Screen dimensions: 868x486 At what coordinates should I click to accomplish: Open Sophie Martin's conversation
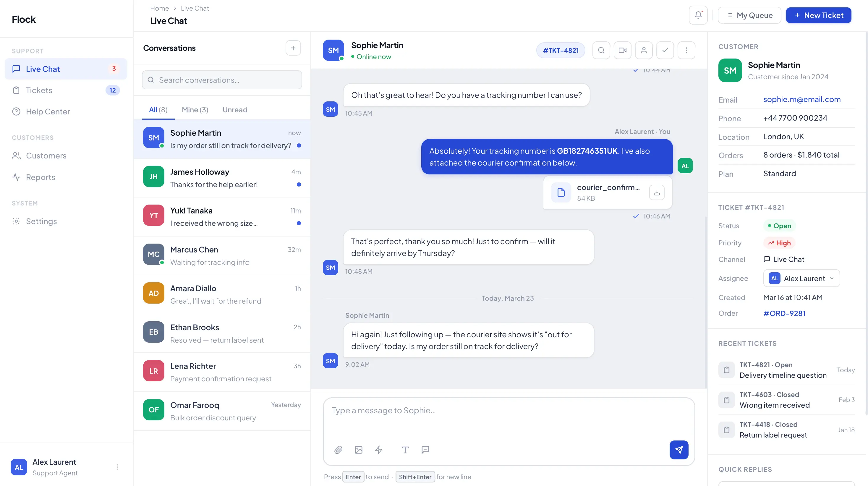coord(222,139)
